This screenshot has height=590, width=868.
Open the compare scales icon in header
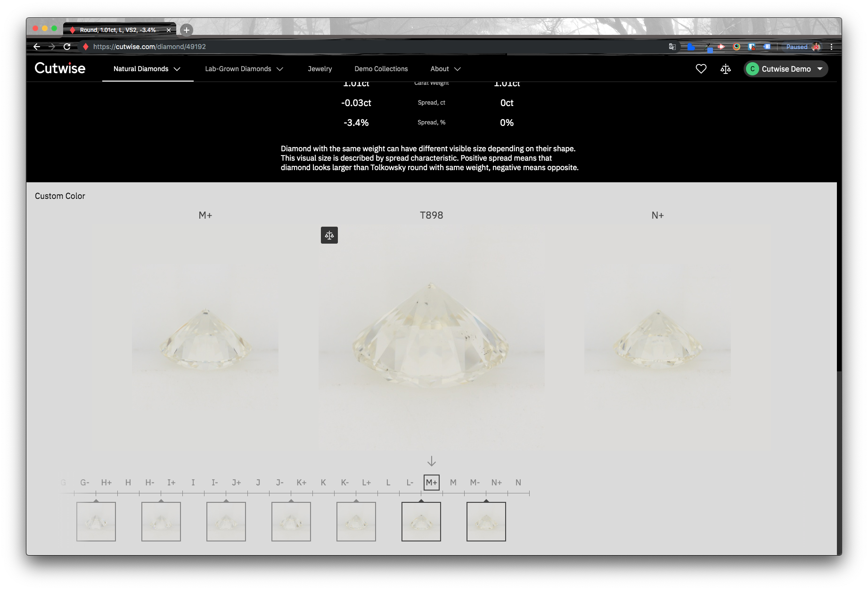(x=726, y=69)
